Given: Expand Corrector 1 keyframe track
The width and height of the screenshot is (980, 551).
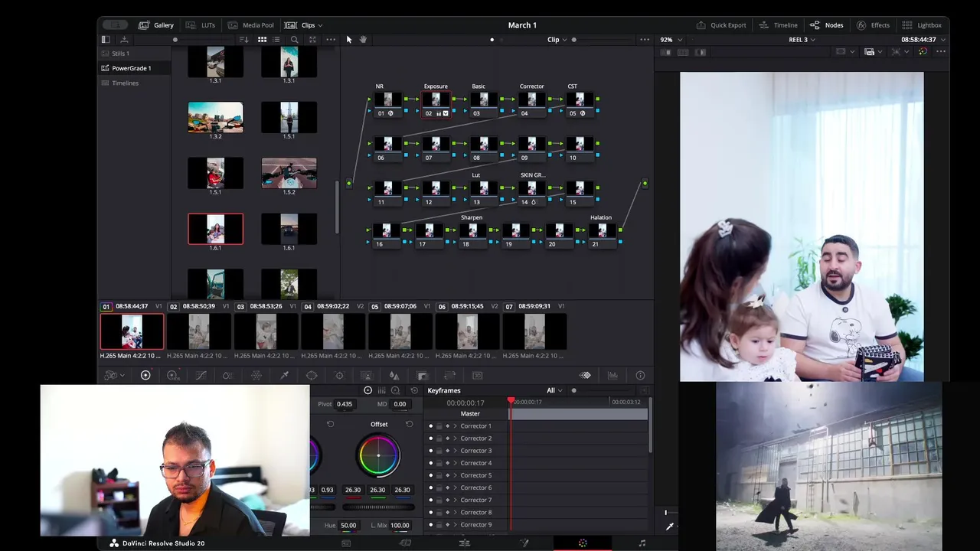Looking at the screenshot, I should (455, 426).
